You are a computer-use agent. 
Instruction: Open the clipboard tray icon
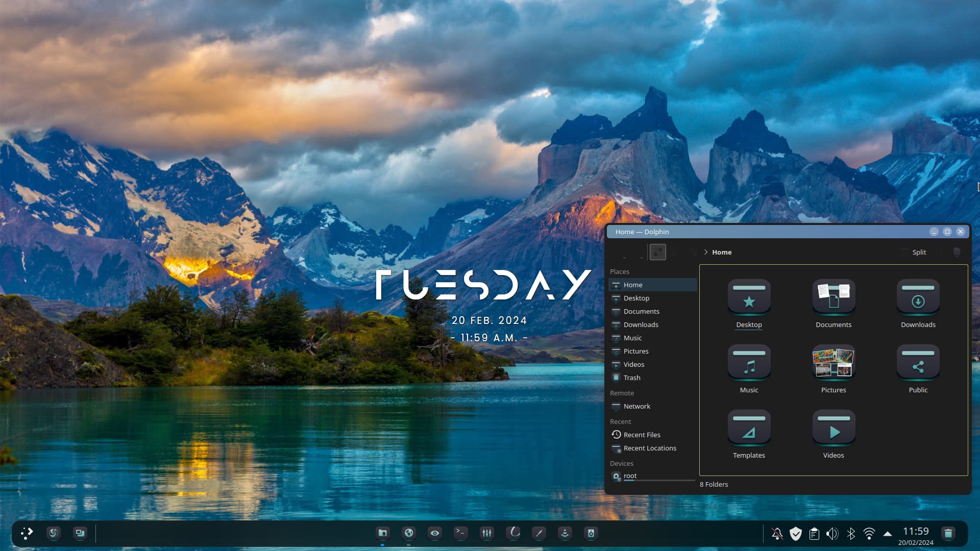(x=814, y=534)
